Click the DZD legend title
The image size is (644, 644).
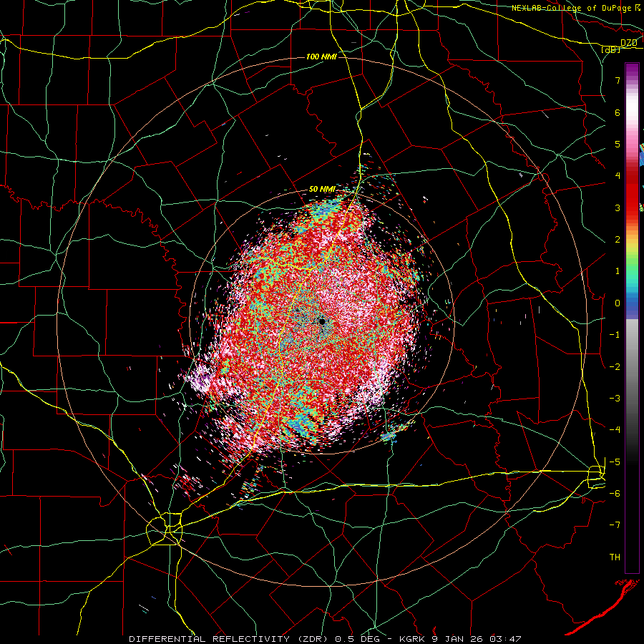click(x=628, y=43)
